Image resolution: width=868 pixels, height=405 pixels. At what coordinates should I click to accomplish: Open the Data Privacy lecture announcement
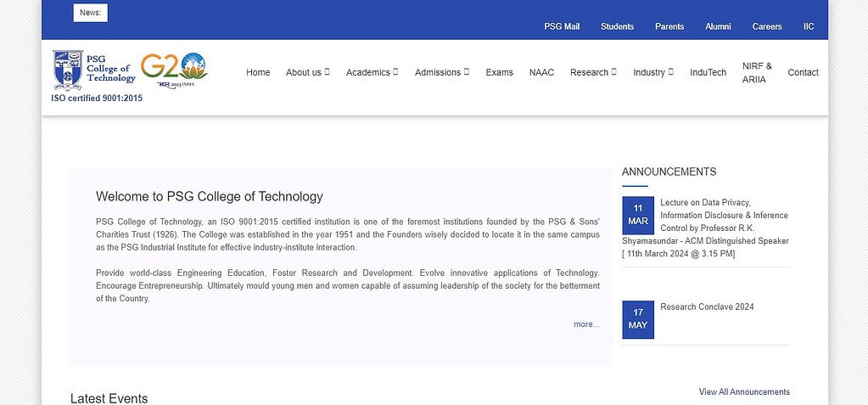(706, 228)
